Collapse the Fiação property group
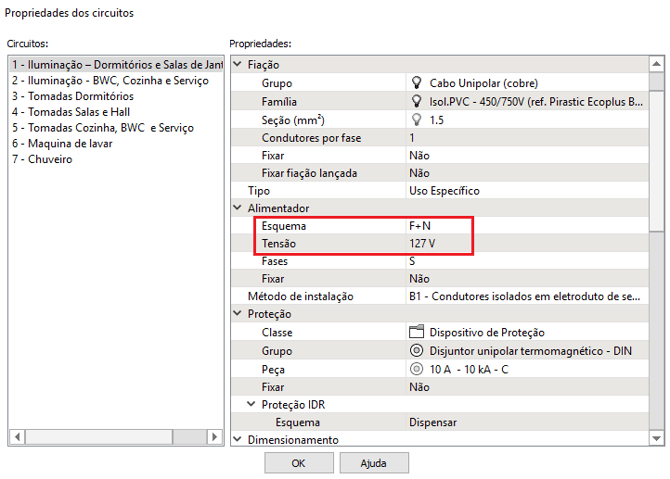This screenshot has height=479, width=670. pos(237,65)
